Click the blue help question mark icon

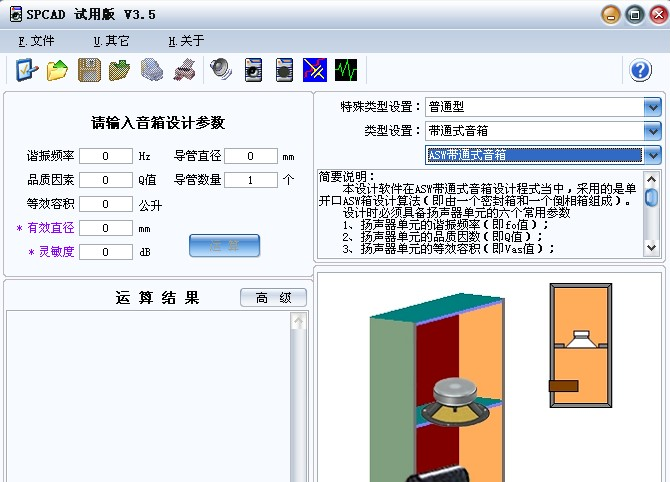pyautogui.click(x=640, y=70)
